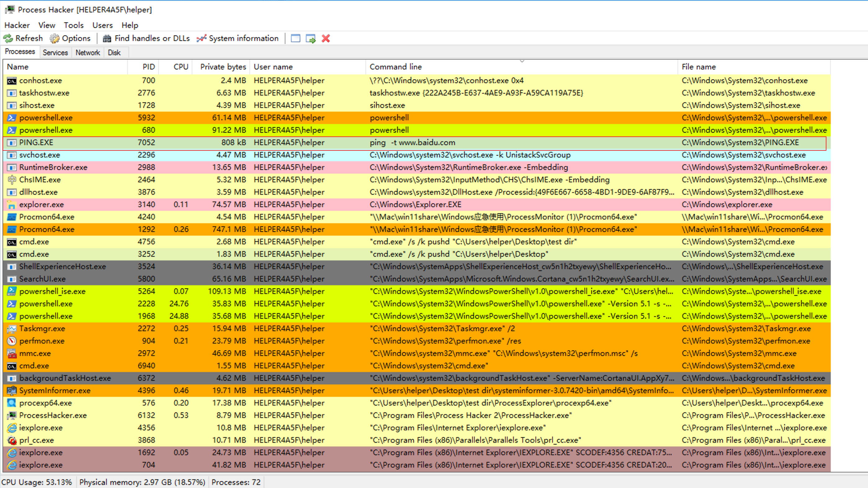Screen dimensions: 868x488
Task: Select the perfmon.exe row icon
Action: coord(12,341)
